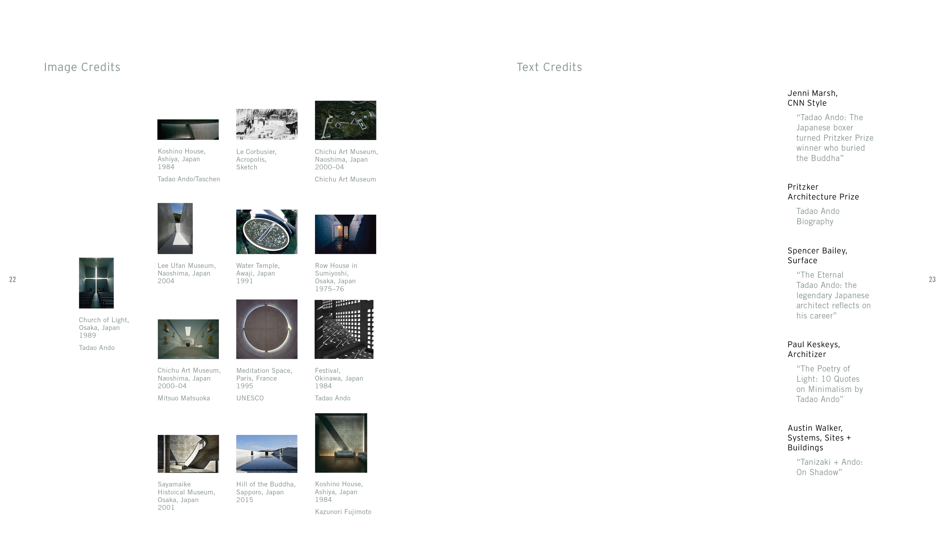This screenshot has height=560, width=945.
Task: Click 'Le Corbusier, Acropolis, Sketch' caption
Action: click(x=256, y=159)
